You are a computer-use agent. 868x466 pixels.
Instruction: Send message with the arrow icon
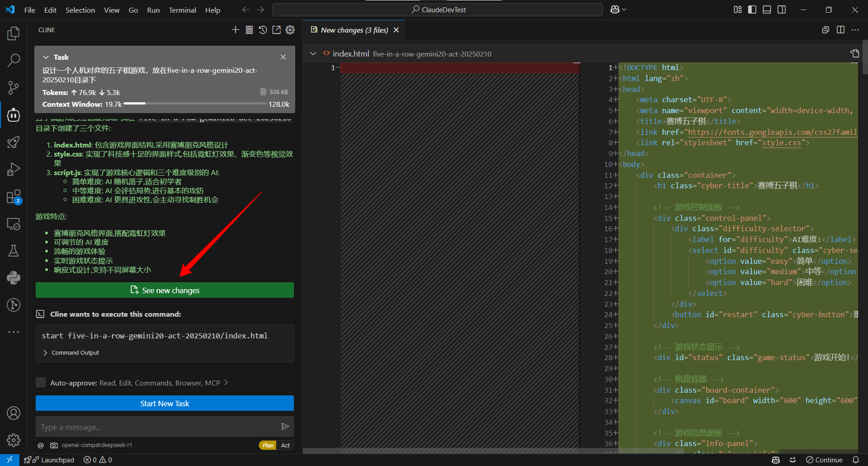[x=285, y=426]
